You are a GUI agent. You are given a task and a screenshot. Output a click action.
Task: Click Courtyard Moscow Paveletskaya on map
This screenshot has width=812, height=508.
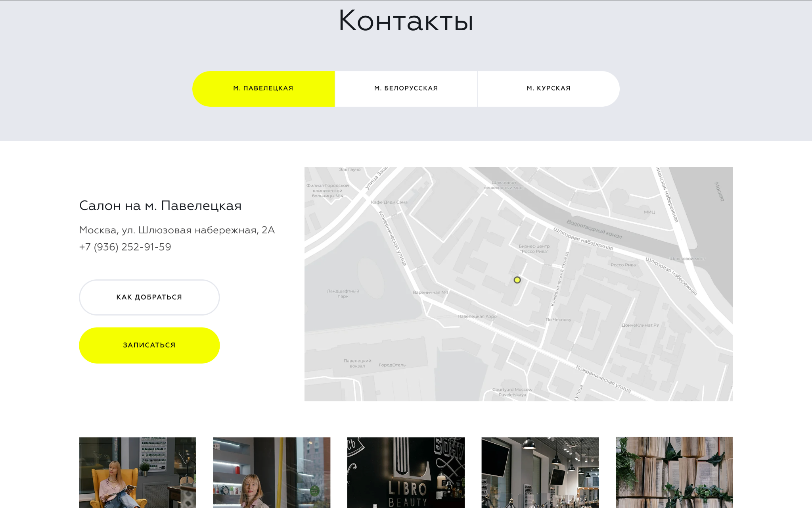coord(512,392)
